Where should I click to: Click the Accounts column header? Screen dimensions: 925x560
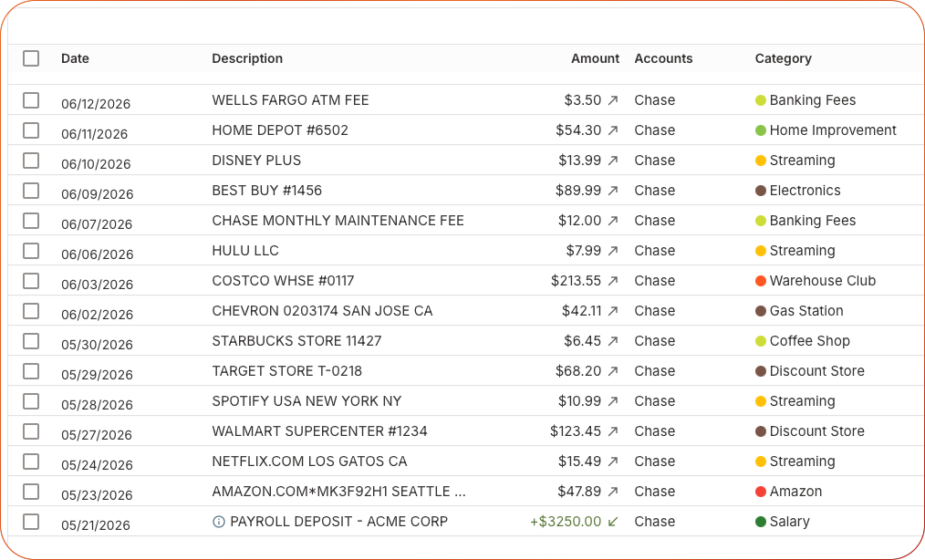(x=664, y=58)
